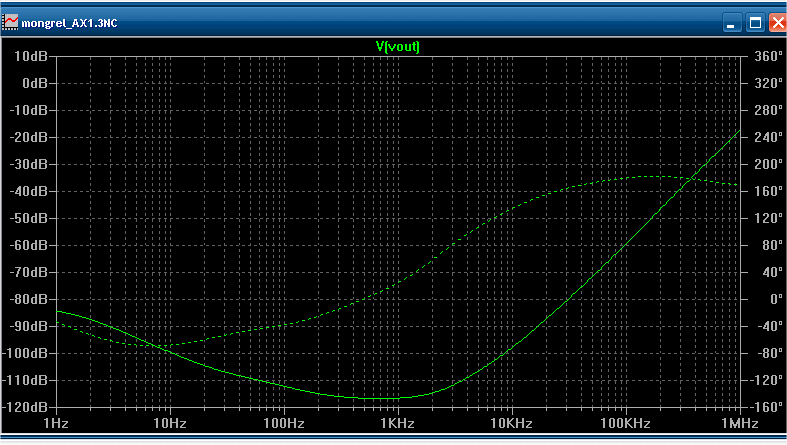Image resolution: width=787 pixels, height=445 pixels.
Task: Click the 40° phase axis label
Action: point(772,272)
